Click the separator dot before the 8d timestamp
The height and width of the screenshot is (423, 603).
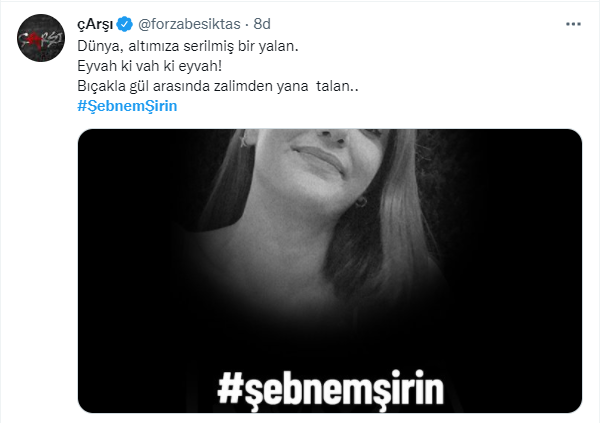pos(247,25)
